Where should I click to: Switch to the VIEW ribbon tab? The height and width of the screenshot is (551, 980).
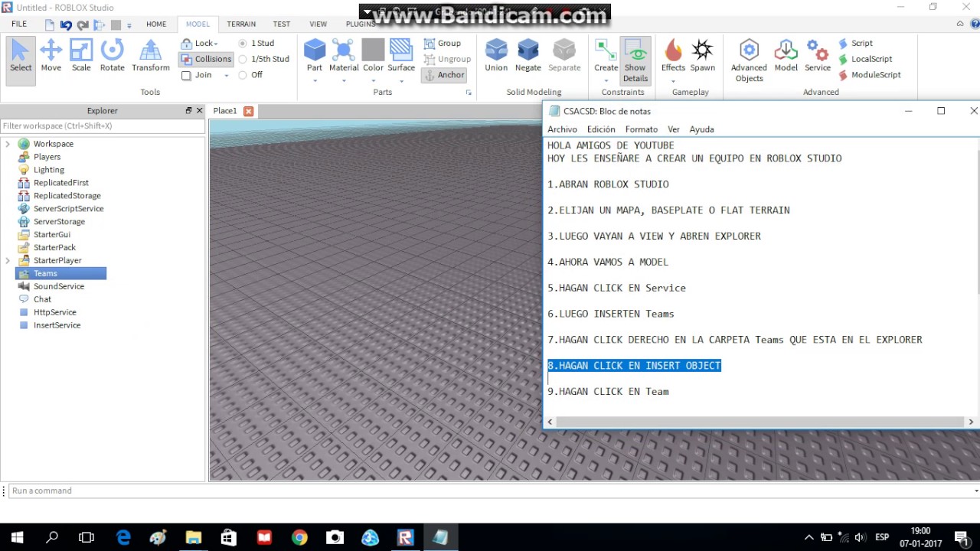tap(318, 24)
